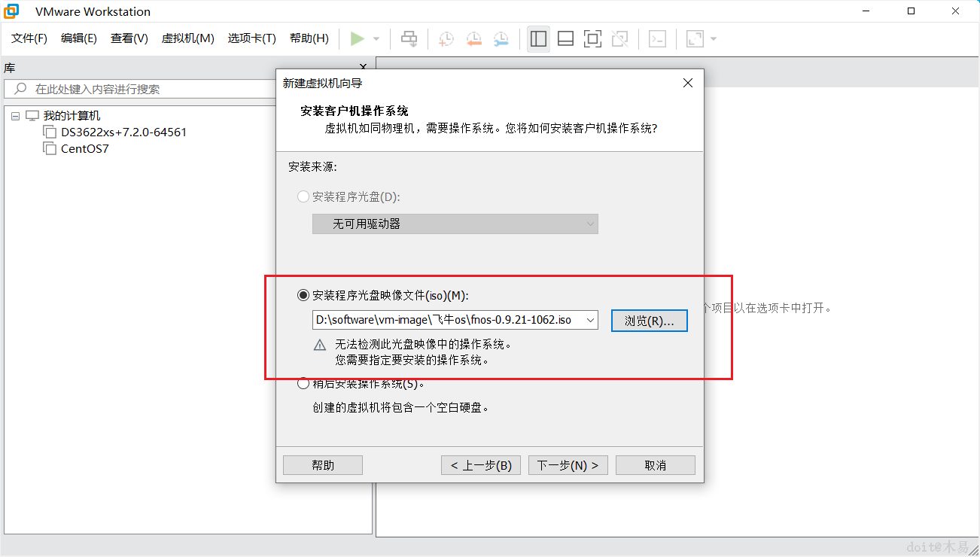
Task: Click 浏览(R) to pick an ISO file
Action: (x=649, y=320)
